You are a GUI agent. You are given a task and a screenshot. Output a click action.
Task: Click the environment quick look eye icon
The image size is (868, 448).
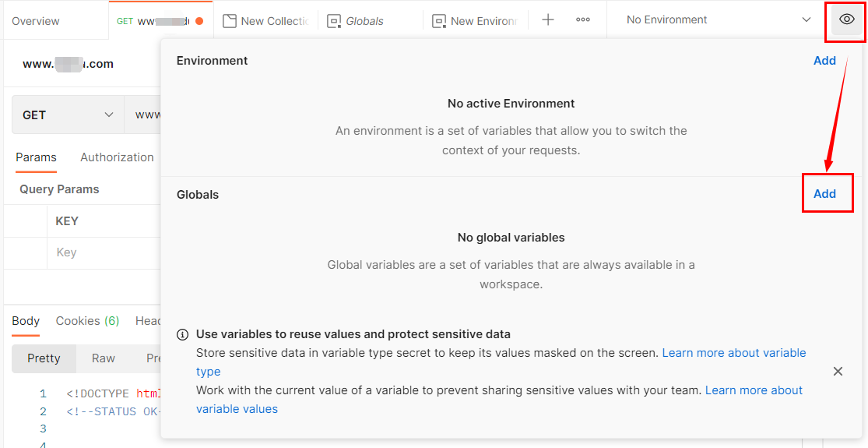click(847, 19)
